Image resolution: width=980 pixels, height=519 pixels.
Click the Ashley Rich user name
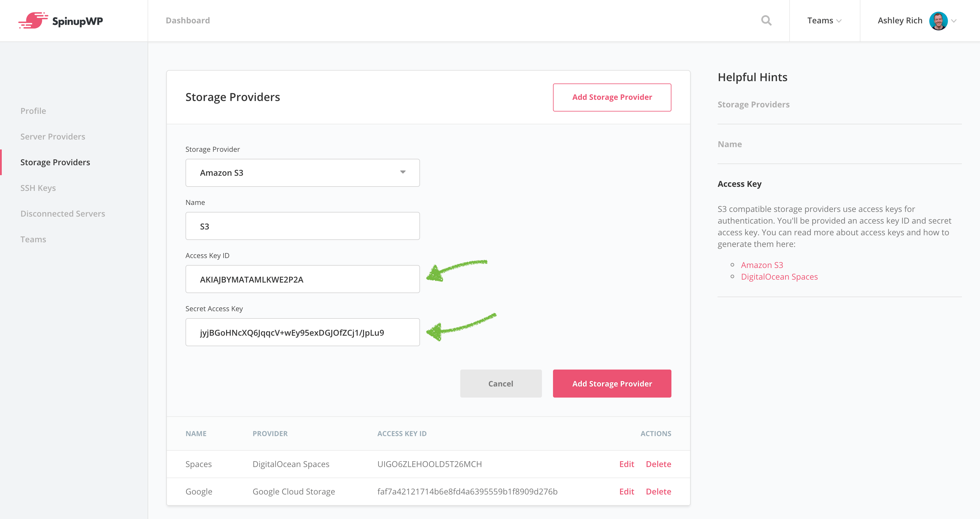point(900,20)
